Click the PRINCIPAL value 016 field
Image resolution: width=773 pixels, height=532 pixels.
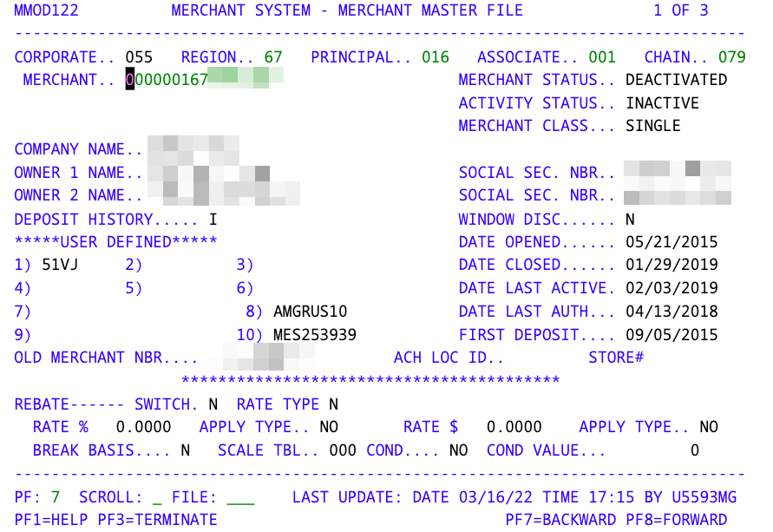click(x=436, y=56)
